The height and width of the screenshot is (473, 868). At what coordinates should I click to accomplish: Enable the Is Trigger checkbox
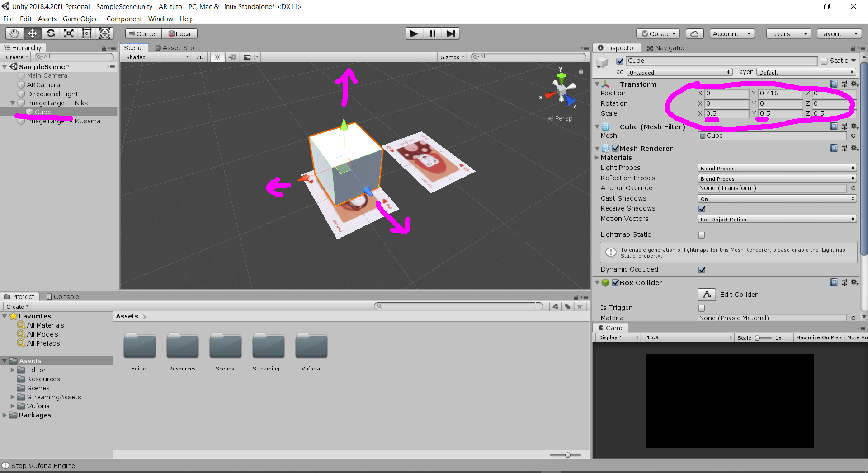coord(702,308)
